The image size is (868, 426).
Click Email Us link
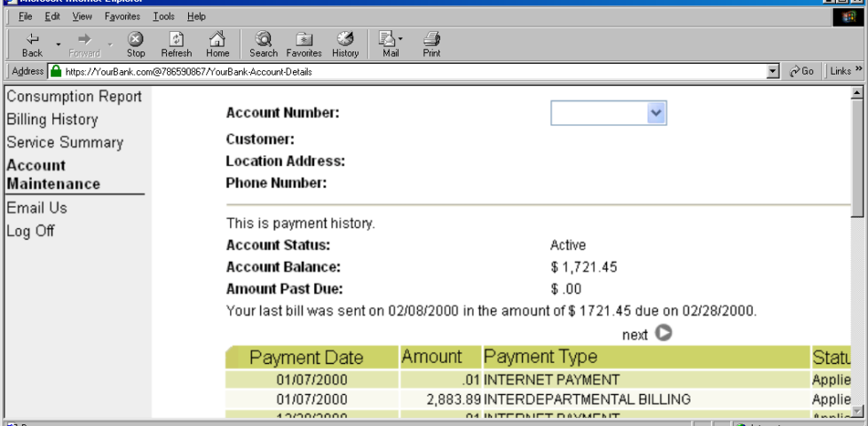click(36, 208)
